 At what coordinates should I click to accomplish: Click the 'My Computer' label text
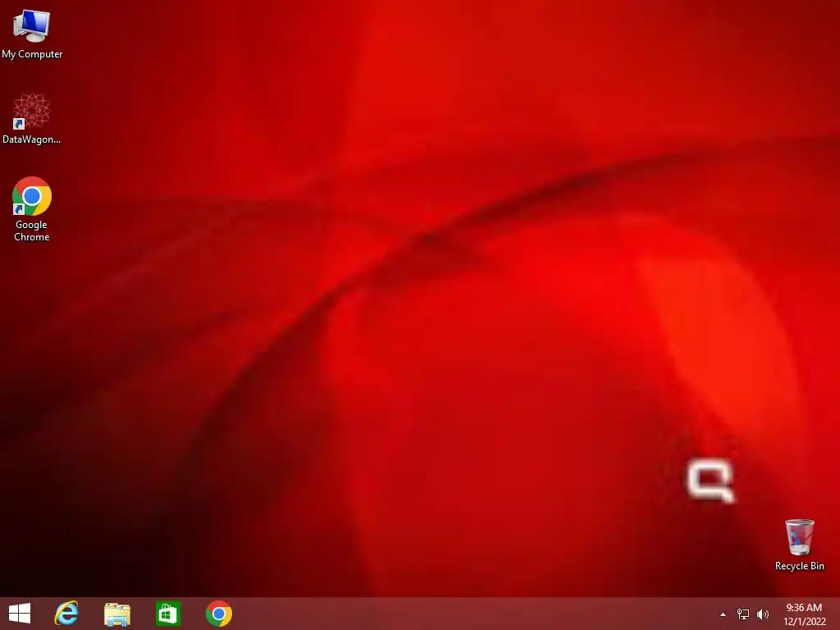click(x=32, y=54)
